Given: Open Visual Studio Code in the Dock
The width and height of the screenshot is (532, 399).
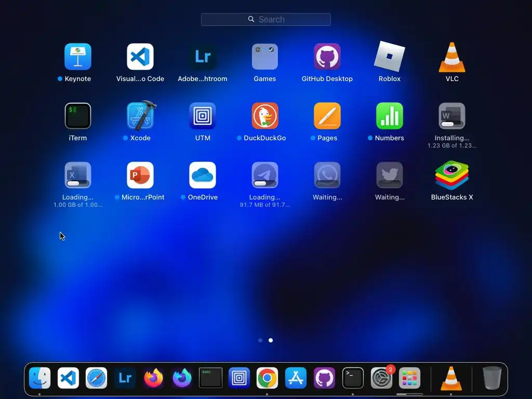Looking at the screenshot, I should 68,378.
